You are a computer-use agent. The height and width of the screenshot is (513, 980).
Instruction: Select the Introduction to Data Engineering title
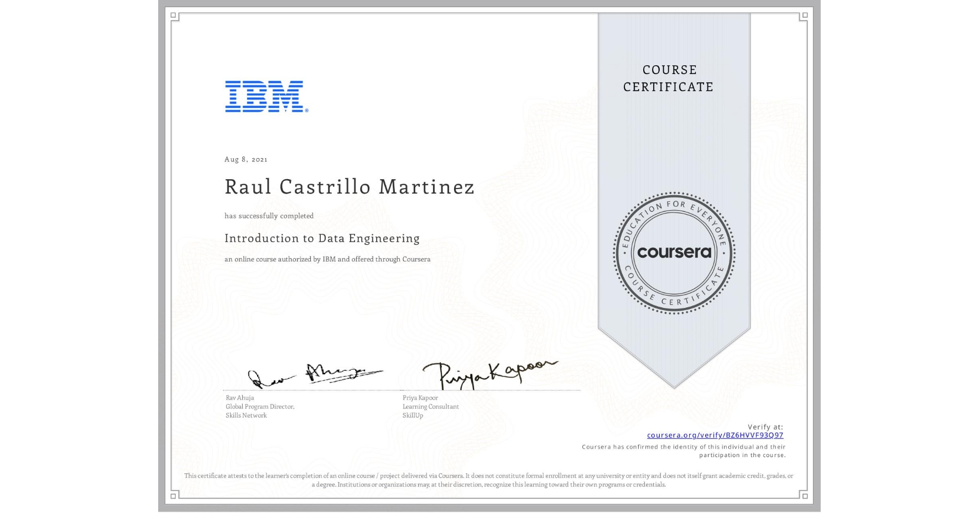321,238
